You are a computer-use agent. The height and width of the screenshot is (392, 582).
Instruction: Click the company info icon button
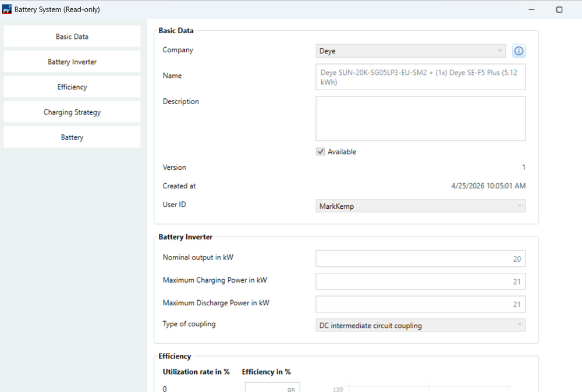(519, 51)
